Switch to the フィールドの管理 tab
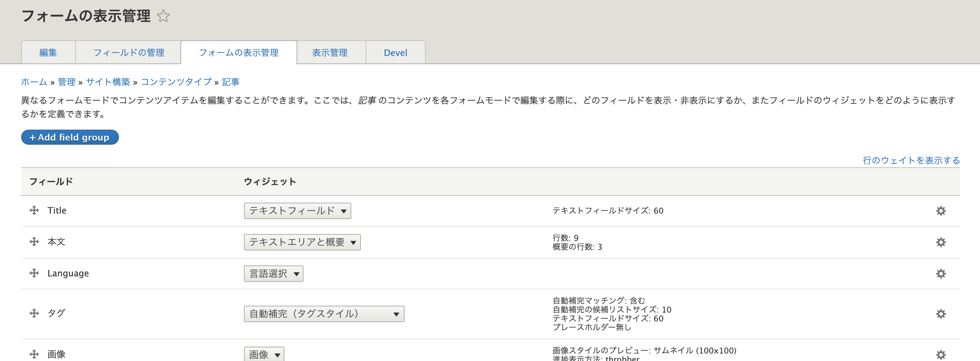Image resolution: width=980 pixels, height=361 pixels. 128,53
